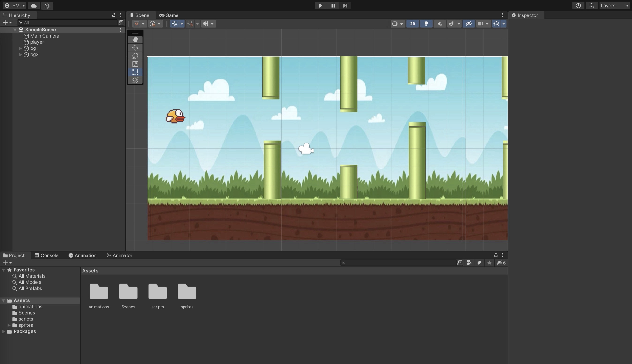
Task: Expand Packages in project tree
Action: pos(4,331)
